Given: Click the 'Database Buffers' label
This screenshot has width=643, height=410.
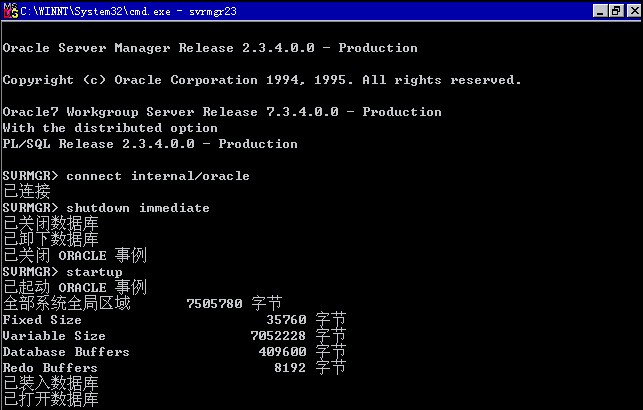Looking at the screenshot, I should click(66, 352).
